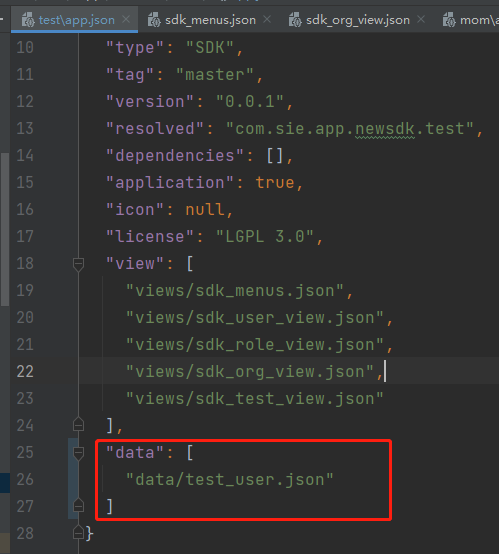Click the root object fold marker on line 28
The width and height of the screenshot is (499, 554).
78,532
